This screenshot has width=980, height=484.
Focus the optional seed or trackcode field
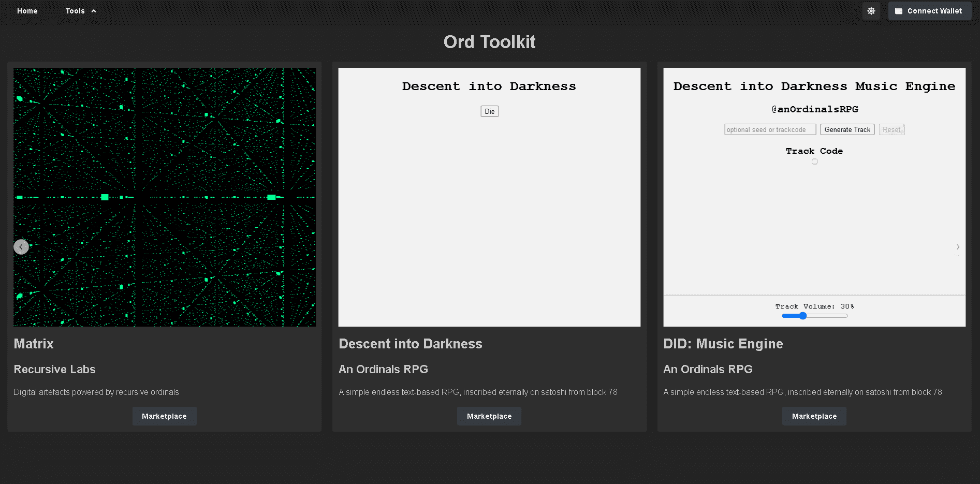[770, 129]
